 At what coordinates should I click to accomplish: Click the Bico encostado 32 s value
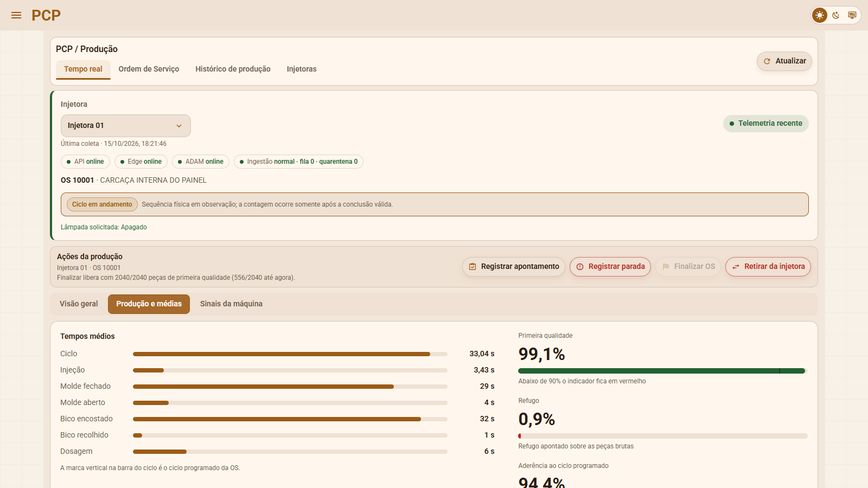tap(487, 419)
